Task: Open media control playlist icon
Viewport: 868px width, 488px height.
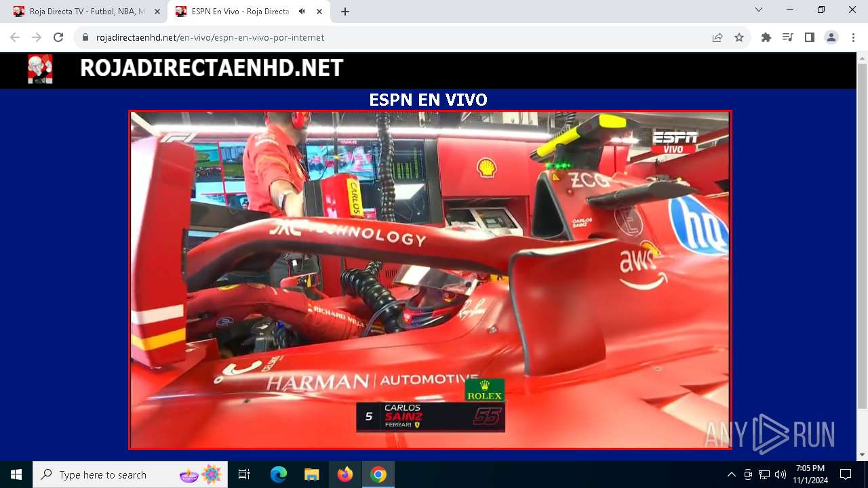Action: tap(788, 38)
